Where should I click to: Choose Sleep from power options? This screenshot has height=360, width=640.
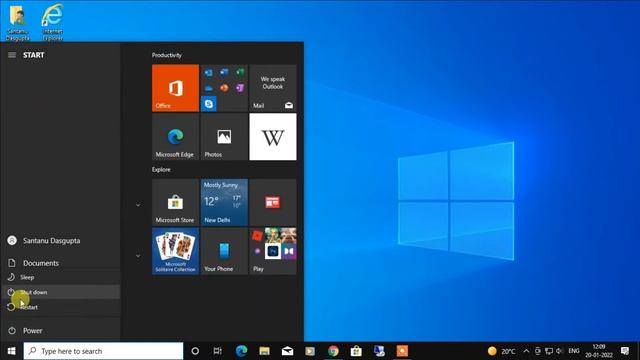pyautogui.click(x=60, y=277)
